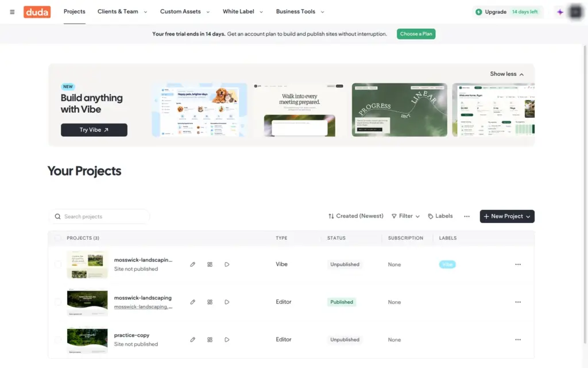Image resolution: width=588 pixels, height=368 pixels.
Task: Open 'Welcome home' dashboard example thumbnail
Action: (x=493, y=110)
